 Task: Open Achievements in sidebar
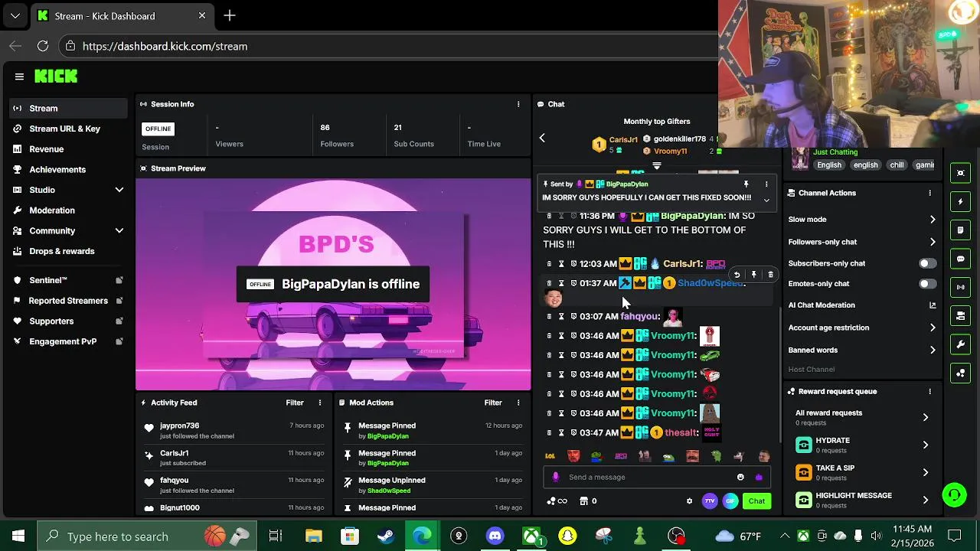click(x=68, y=169)
